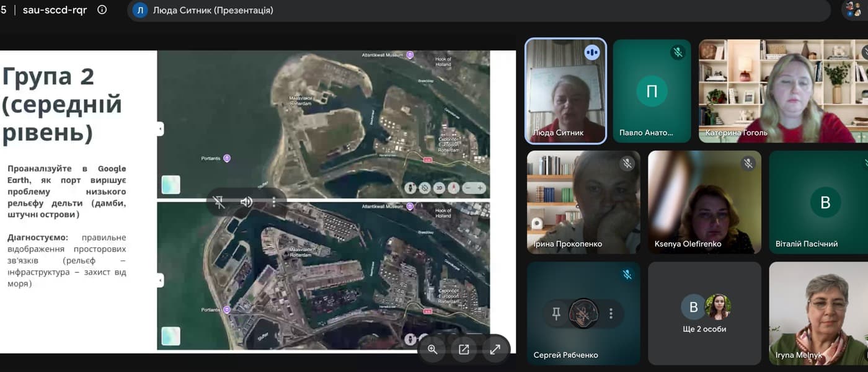Open the 'Ще 2 особи' participants tile

point(704,313)
